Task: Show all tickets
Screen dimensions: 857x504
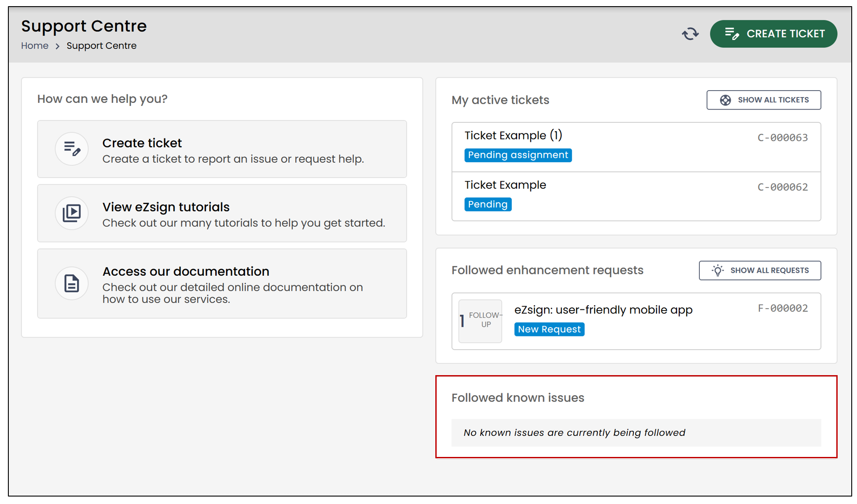Action: tap(764, 100)
